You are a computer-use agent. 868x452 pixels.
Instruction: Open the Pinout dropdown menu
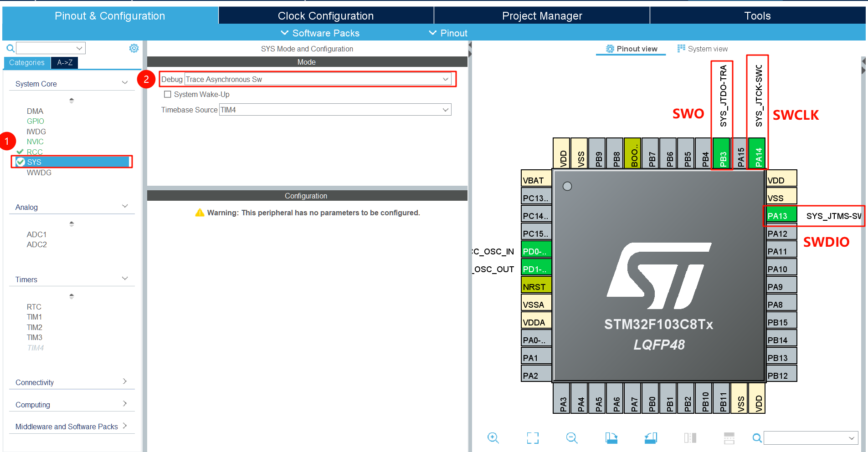(x=448, y=33)
